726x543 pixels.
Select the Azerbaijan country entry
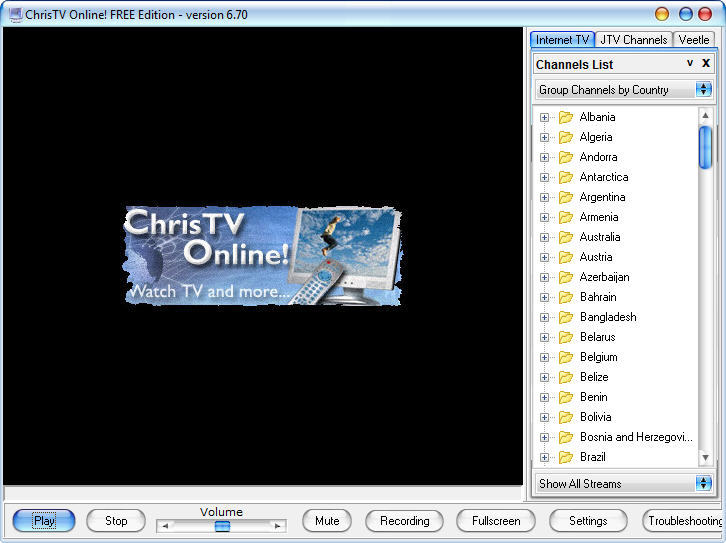pos(604,277)
